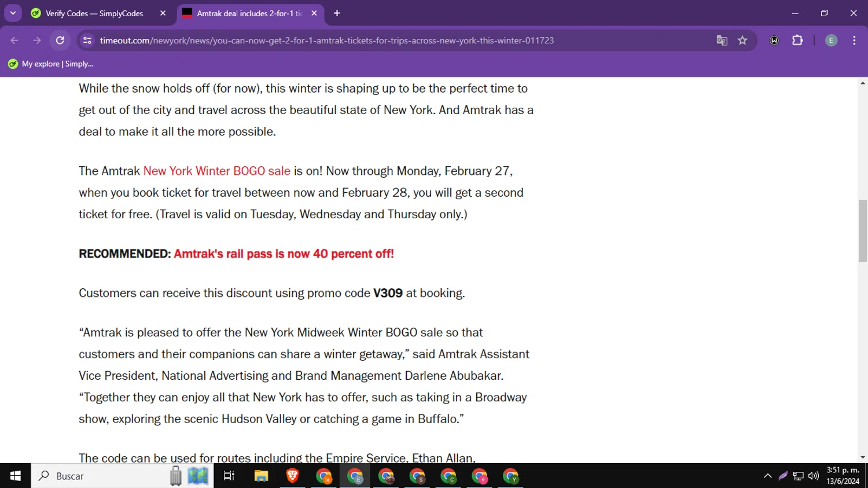Open Chrome profile S taskbar icon
Viewport: 868px width, 488px height.
point(417,476)
